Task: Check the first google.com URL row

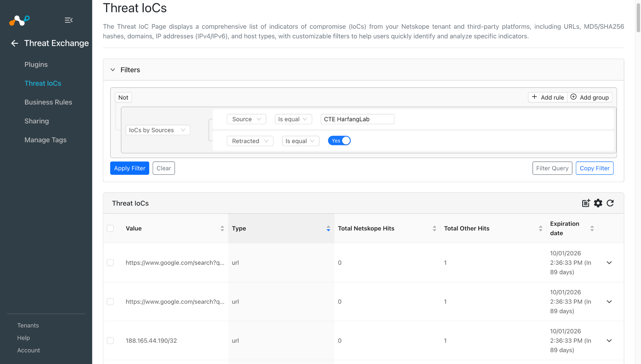Action: (x=110, y=263)
